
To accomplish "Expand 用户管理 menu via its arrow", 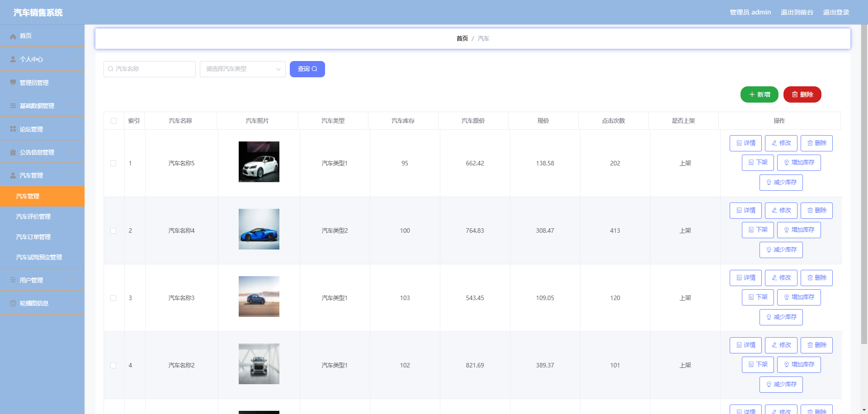I will click(x=74, y=280).
